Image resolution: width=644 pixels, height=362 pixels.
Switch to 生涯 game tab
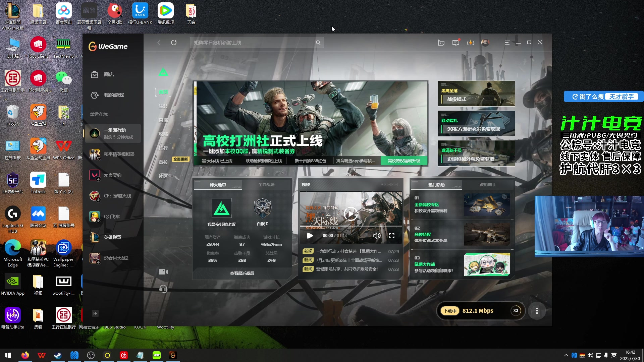click(x=163, y=106)
